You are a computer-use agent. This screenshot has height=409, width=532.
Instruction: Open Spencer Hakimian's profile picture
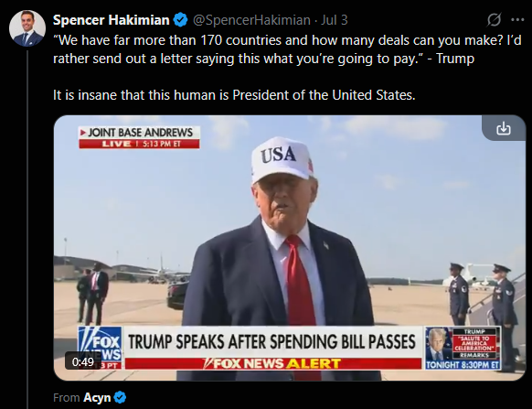[x=27, y=28]
